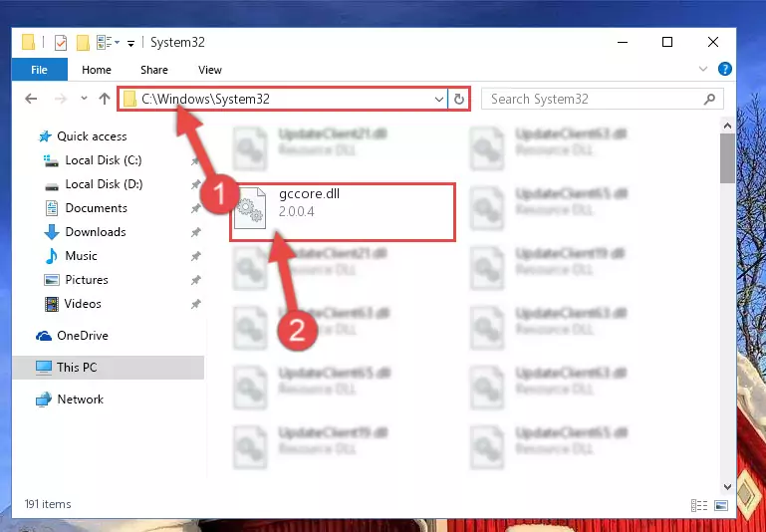Open Music in the sidebar
766x532 pixels.
pyautogui.click(x=81, y=256)
